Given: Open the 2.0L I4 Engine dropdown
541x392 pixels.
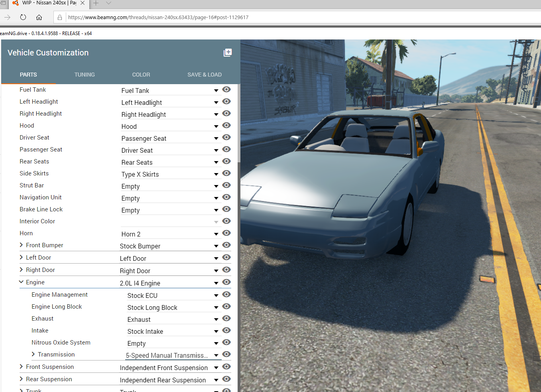Looking at the screenshot, I should pos(169,283).
